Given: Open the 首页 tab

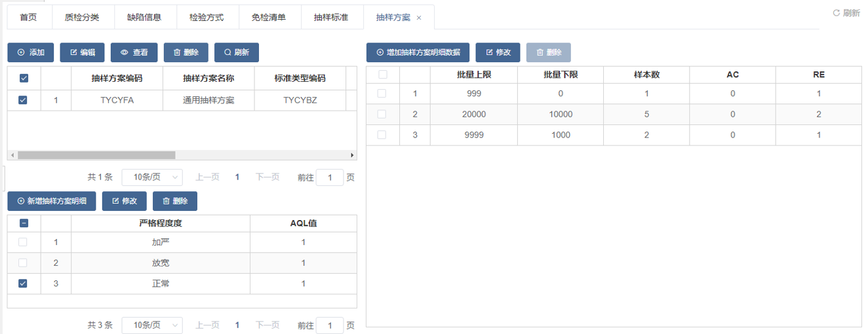Looking at the screenshot, I should (x=28, y=18).
